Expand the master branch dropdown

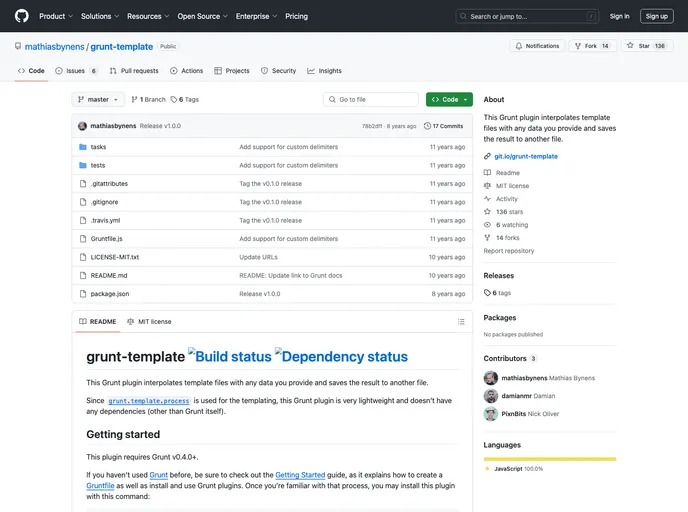[x=99, y=100]
